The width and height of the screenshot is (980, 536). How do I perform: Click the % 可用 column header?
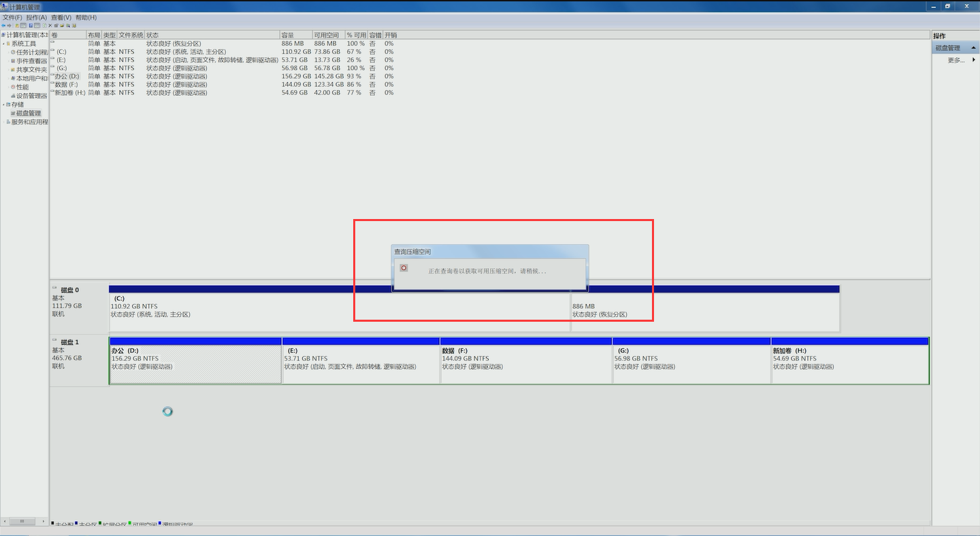(356, 35)
